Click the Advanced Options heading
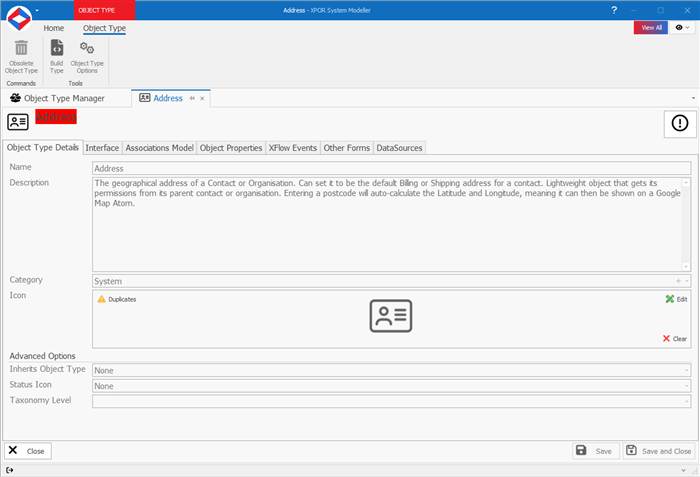The width and height of the screenshot is (700, 477). click(x=42, y=356)
